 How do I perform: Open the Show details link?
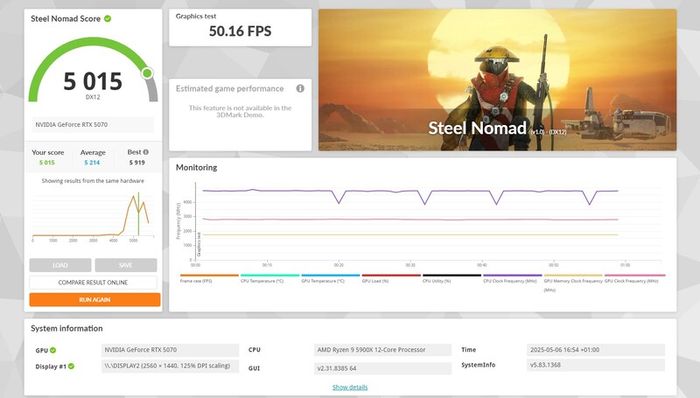tap(350, 387)
